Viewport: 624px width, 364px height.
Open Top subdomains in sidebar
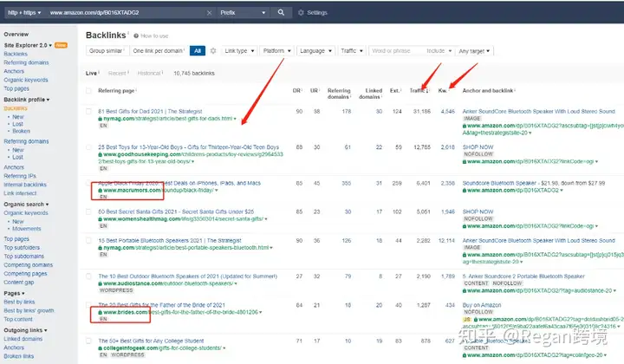click(x=24, y=257)
